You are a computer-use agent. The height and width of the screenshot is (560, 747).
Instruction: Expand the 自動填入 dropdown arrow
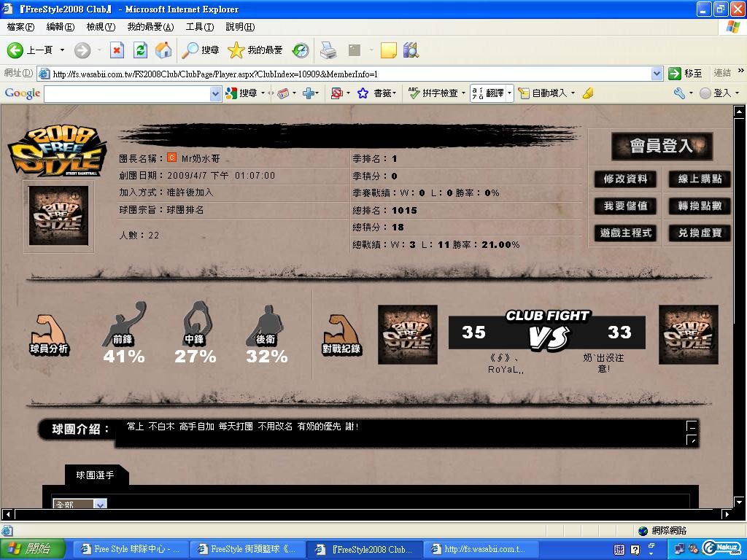tap(573, 93)
